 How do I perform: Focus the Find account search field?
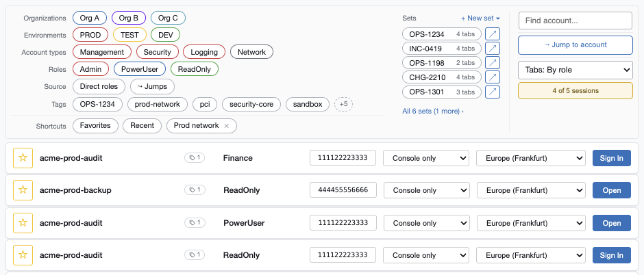tap(575, 21)
